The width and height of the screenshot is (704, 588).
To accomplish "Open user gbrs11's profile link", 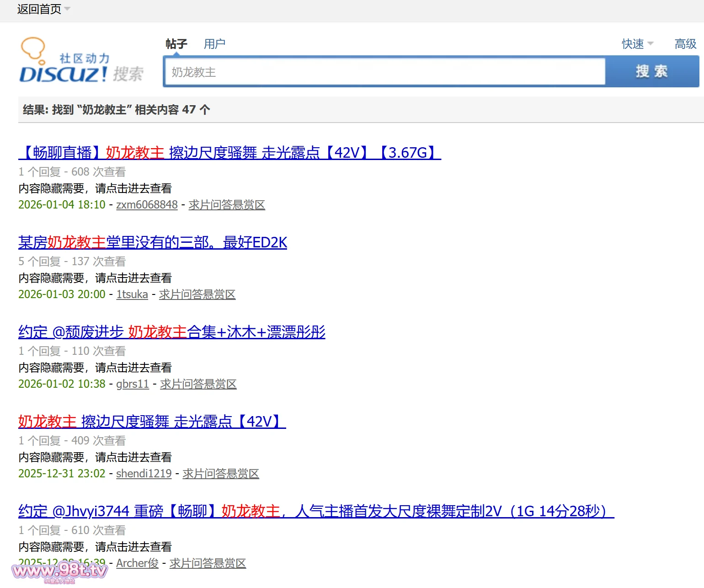I will [x=133, y=384].
